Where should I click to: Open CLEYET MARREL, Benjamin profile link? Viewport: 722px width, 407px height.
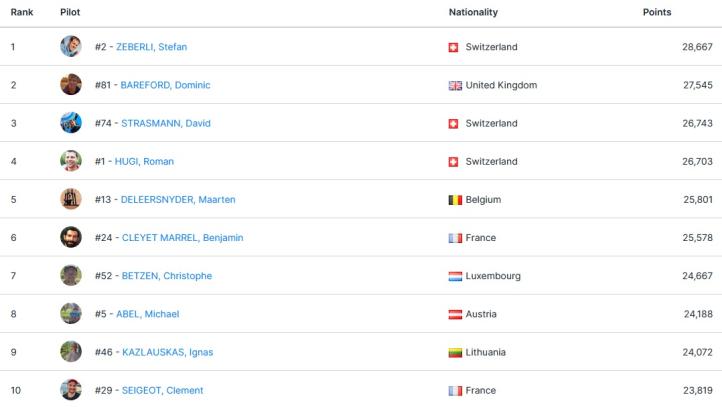(180, 238)
